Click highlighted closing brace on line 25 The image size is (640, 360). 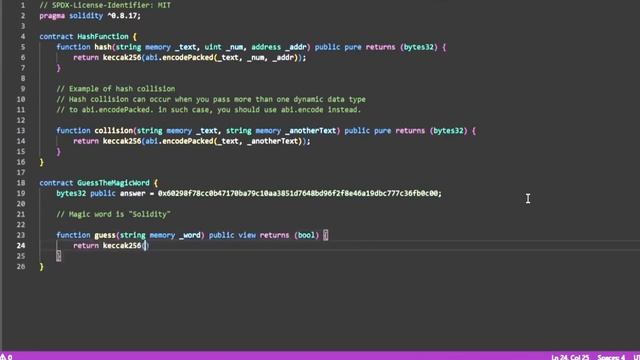(58, 256)
